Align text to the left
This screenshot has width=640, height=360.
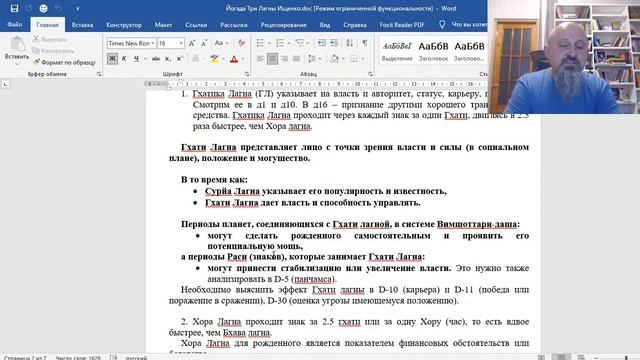point(260,59)
